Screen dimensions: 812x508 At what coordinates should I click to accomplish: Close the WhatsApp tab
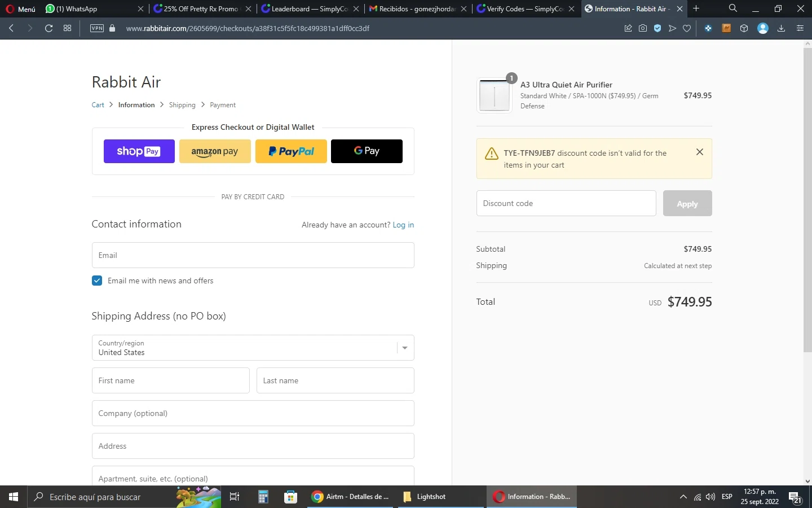141,9
